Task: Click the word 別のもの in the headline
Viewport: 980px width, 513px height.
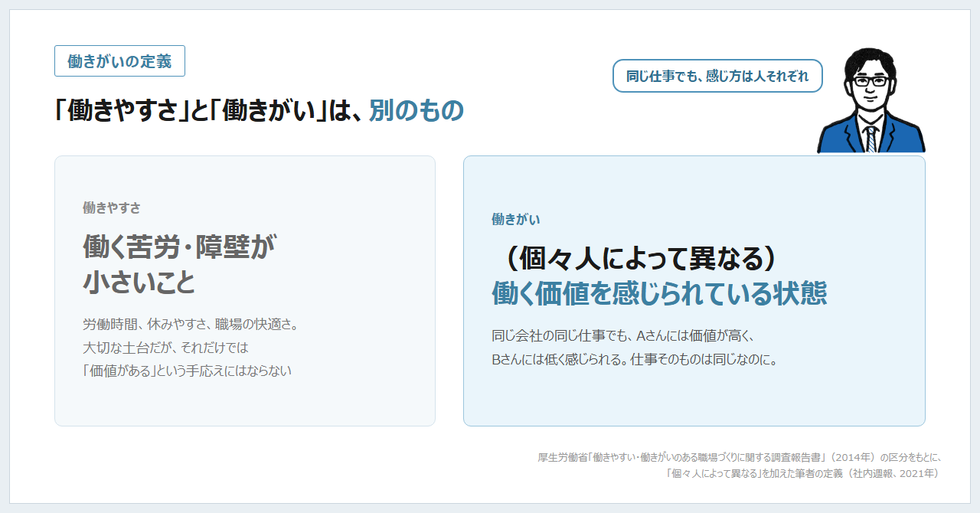Action: (416, 111)
